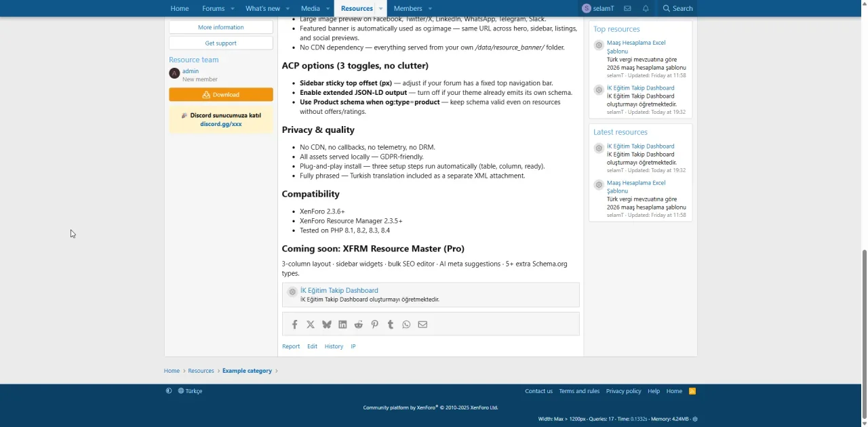Open the Media tab
The height and width of the screenshot is (427, 868).
point(310,8)
